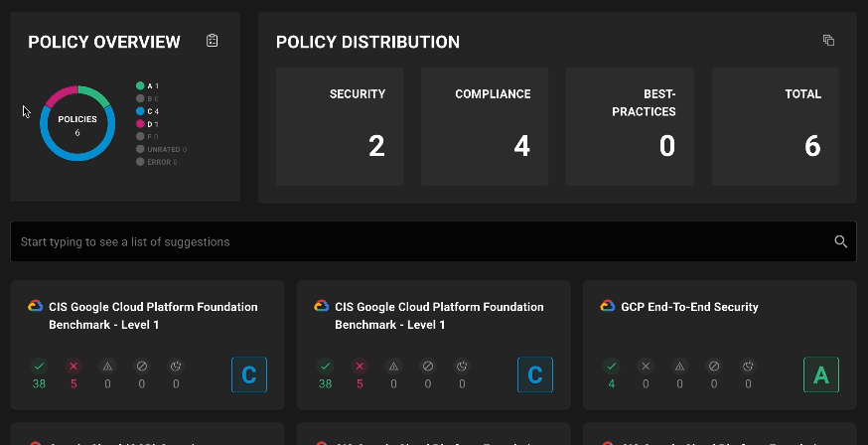Click the pink segment of the policies donut

point(60,95)
